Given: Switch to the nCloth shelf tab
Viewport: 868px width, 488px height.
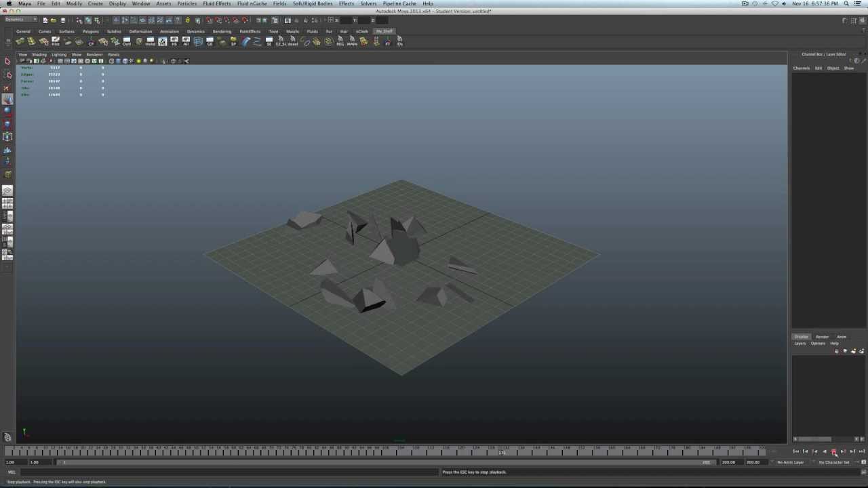Looking at the screenshot, I should coord(362,31).
